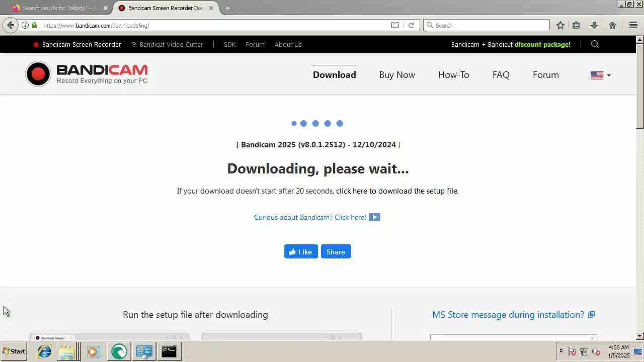This screenshot has width=644, height=362.
Task: Open the green round app taskbar icon
Action: point(119,351)
